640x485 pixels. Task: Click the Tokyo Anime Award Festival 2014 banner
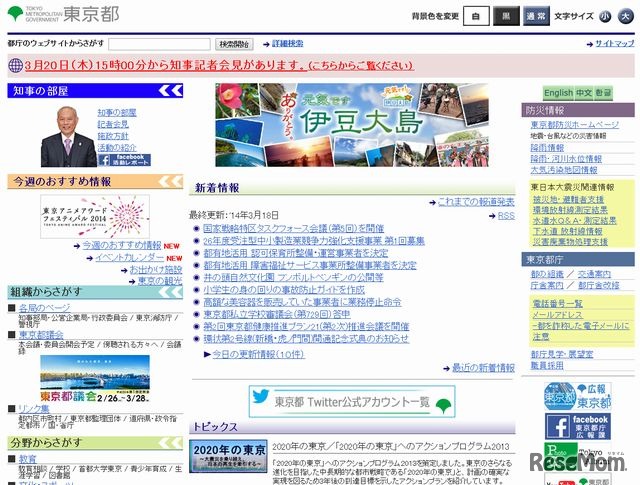tap(95, 216)
